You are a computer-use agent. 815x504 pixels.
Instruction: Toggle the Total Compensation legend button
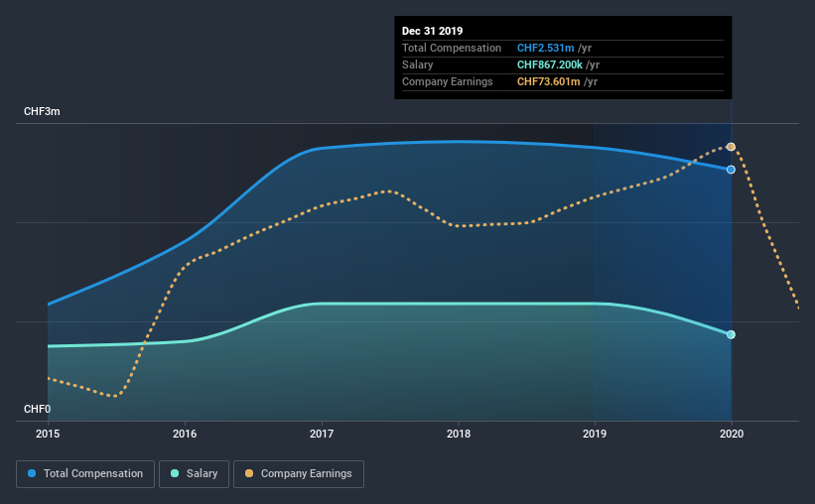pyautogui.click(x=85, y=474)
